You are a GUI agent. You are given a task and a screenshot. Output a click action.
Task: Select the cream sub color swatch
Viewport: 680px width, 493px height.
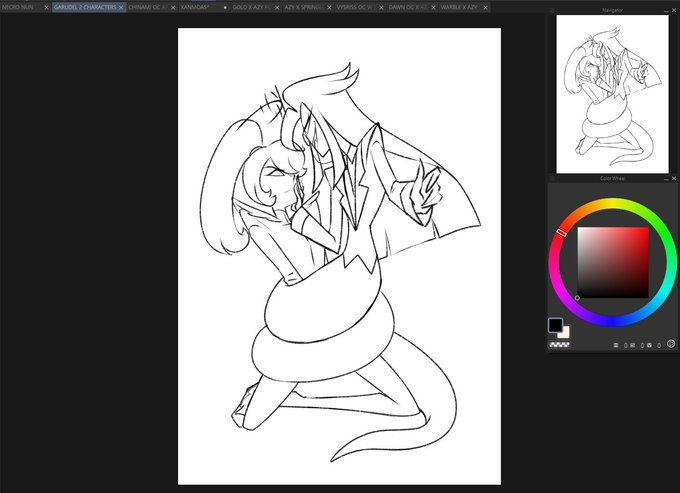pos(565,333)
